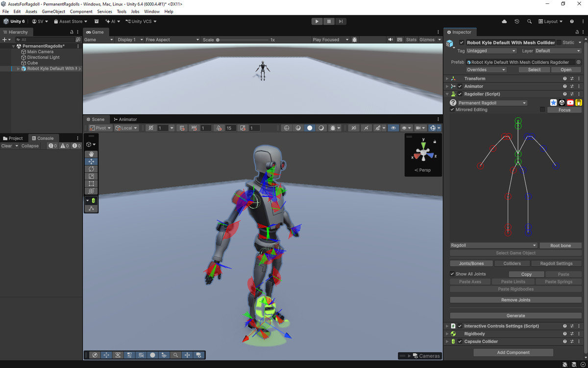588x368 pixels.
Task: Click the YouTube icon in Ragdoller component
Action: pos(570,103)
